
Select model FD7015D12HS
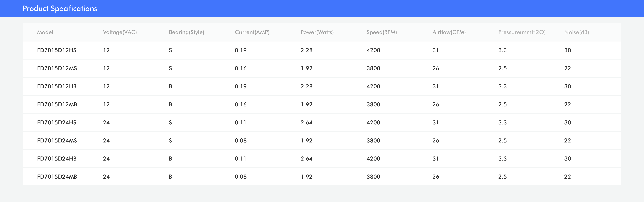(56, 50)
